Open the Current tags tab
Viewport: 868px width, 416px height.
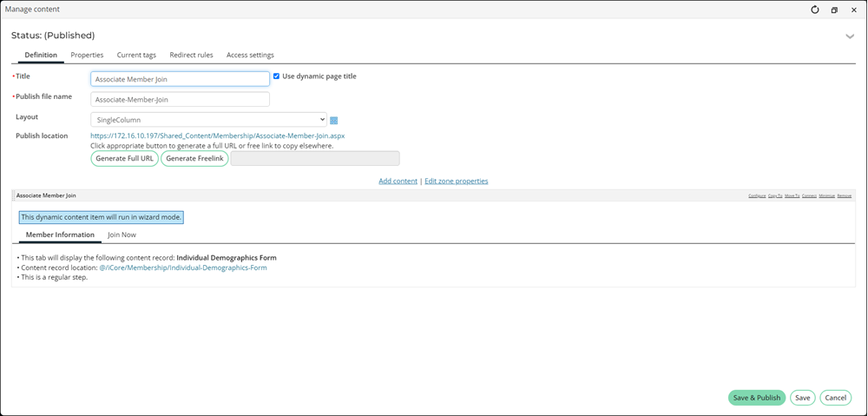point(136,55)
